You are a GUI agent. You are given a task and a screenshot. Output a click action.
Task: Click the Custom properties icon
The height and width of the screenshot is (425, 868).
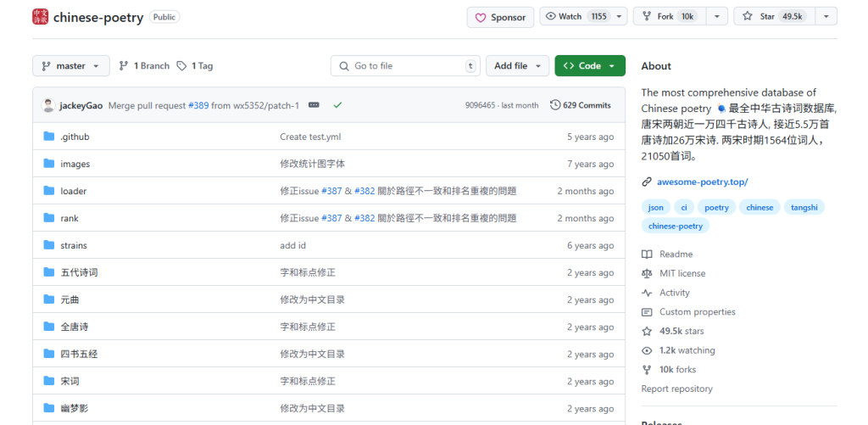647,312
